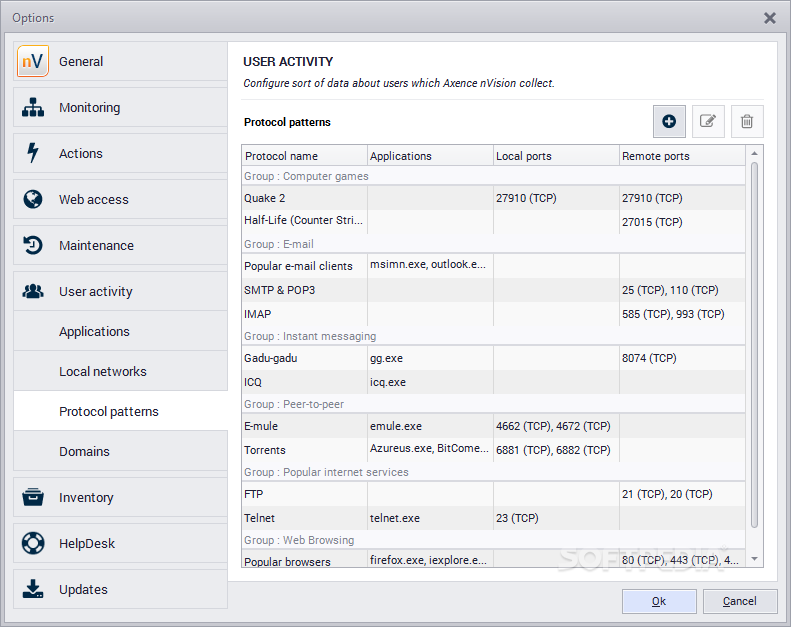
Task: Select the Protocol patterns sub-item
Action: 121,411
